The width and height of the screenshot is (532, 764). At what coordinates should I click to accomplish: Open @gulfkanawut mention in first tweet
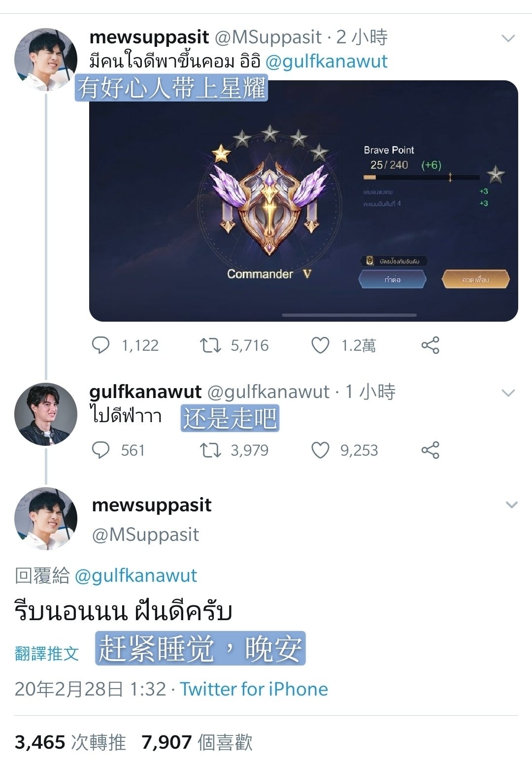click(327, 61)
